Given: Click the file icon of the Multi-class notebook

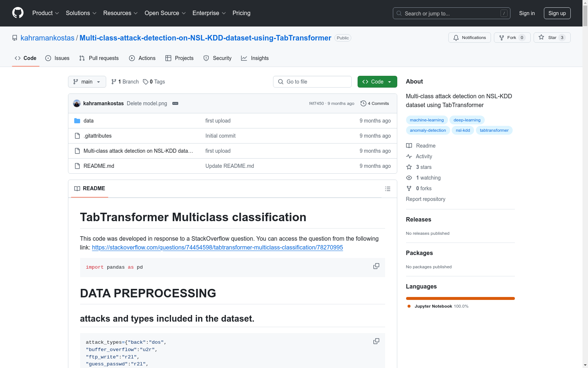Looking at the screenshot, I should click(x=77, y=151).
